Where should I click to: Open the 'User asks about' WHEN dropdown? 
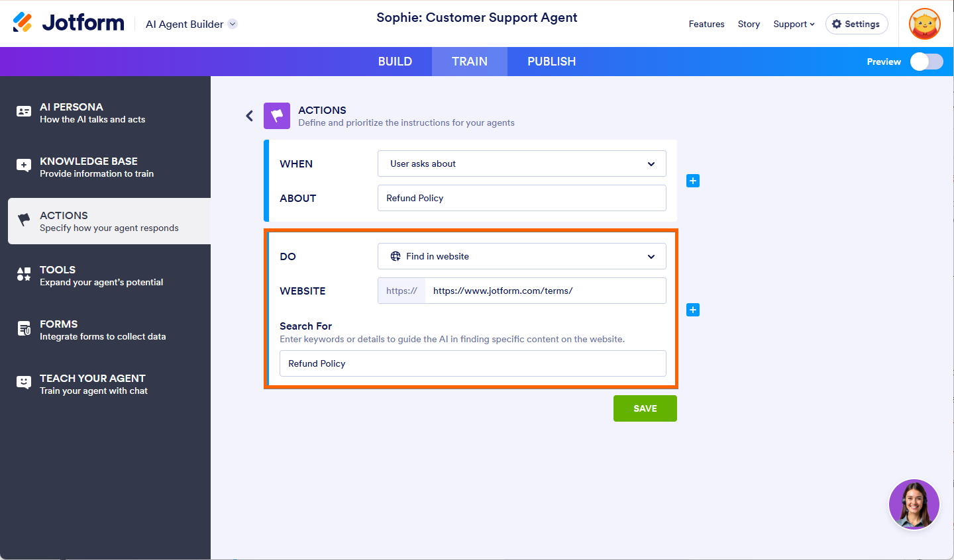(x=521, y=163)
